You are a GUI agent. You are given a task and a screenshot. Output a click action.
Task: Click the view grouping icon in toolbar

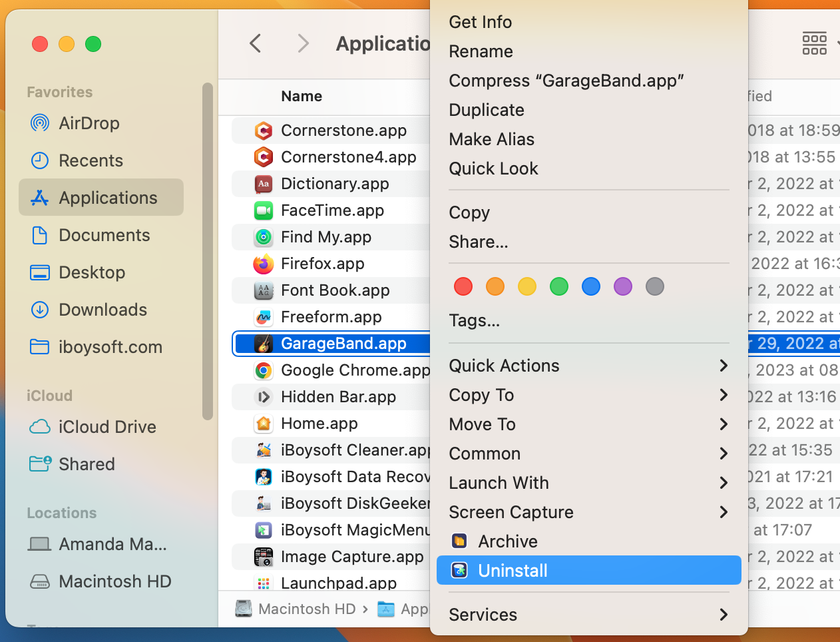pos(815,44)
